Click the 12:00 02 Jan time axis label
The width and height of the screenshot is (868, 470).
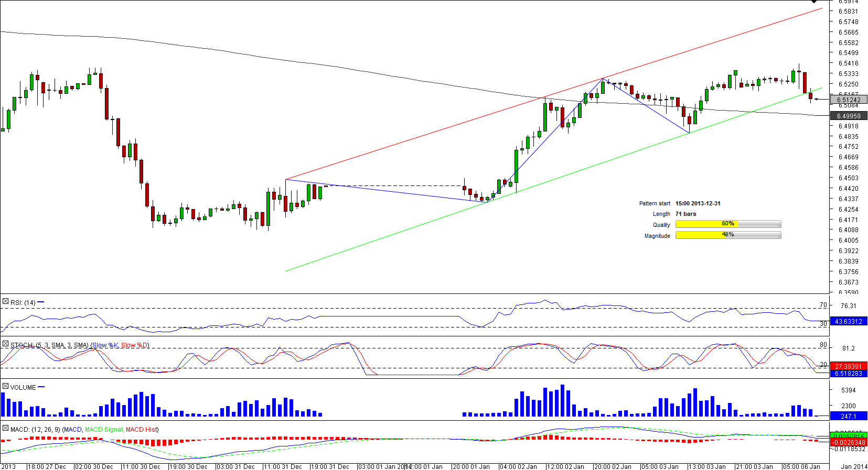click(565, 466)
